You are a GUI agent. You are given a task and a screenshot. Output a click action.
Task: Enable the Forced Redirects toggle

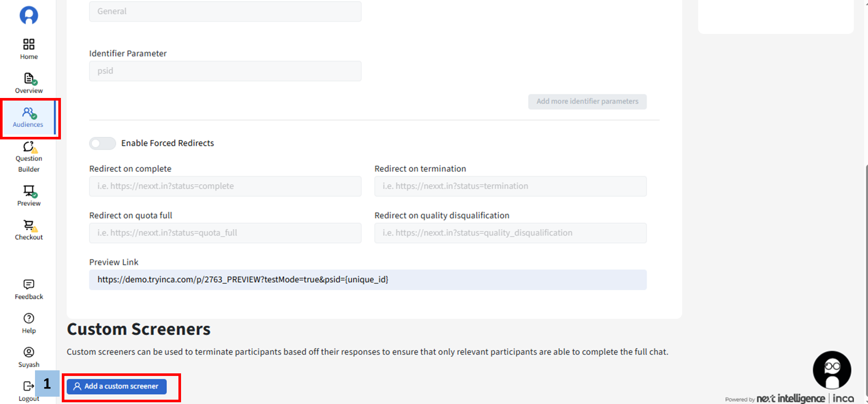(102, 143)
